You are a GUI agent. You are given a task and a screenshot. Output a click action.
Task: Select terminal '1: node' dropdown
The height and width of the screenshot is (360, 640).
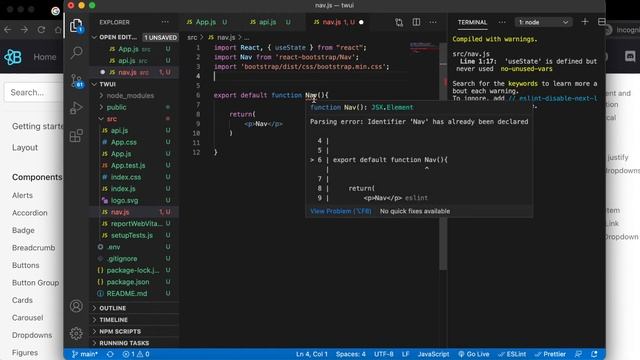tap(543, 22)
